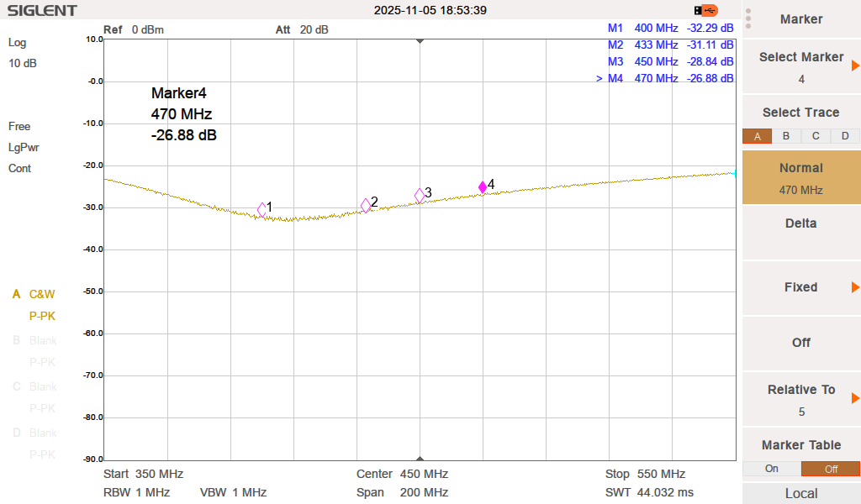Click the trace A C&W color label
The height and width of the screenshot is (504, 861).
34,294
